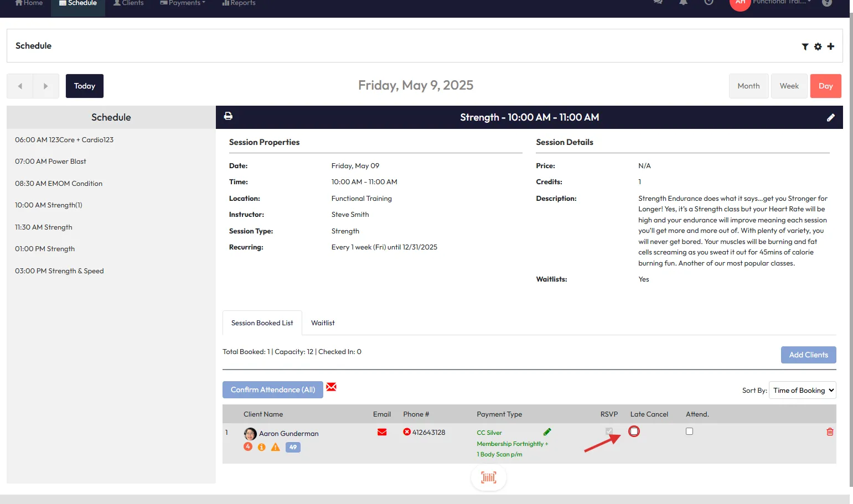Click envelope icon beside Confirm Attendance button
The height and width of the screenshot is (504, 853).
click(x=331, y=387)
